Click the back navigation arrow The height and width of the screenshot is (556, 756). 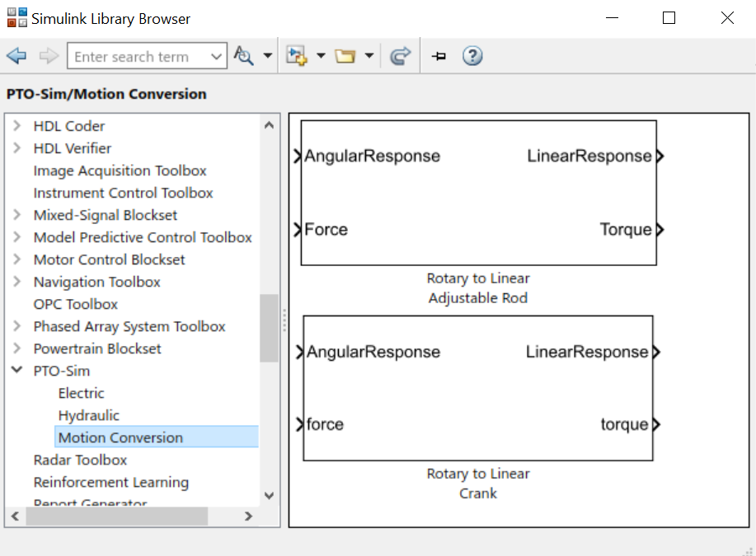tap(16, 56)
